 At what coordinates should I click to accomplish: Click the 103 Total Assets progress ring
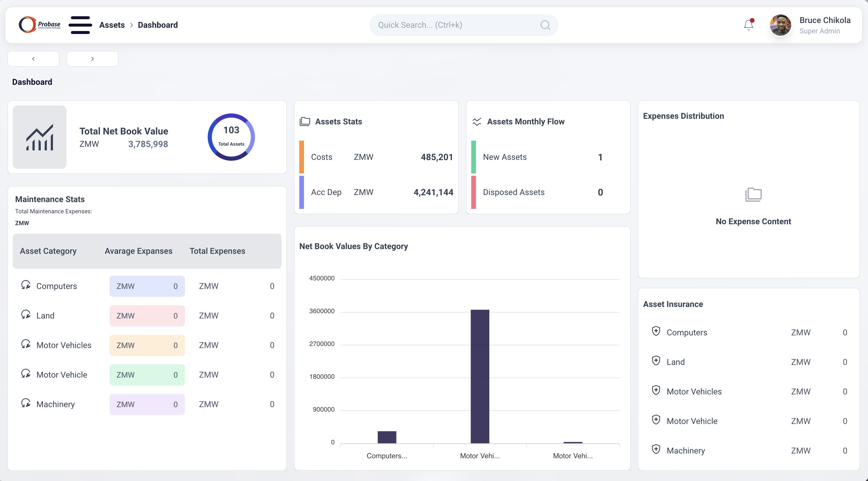tap(231, 137)
